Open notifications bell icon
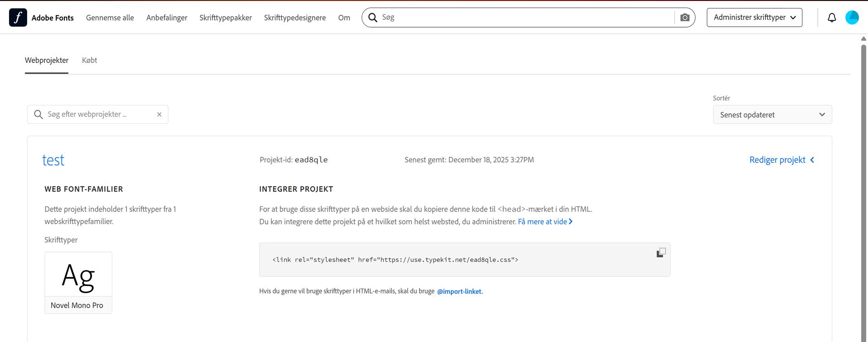This screenshot has height=342, width=868. [x=832, y=18]
